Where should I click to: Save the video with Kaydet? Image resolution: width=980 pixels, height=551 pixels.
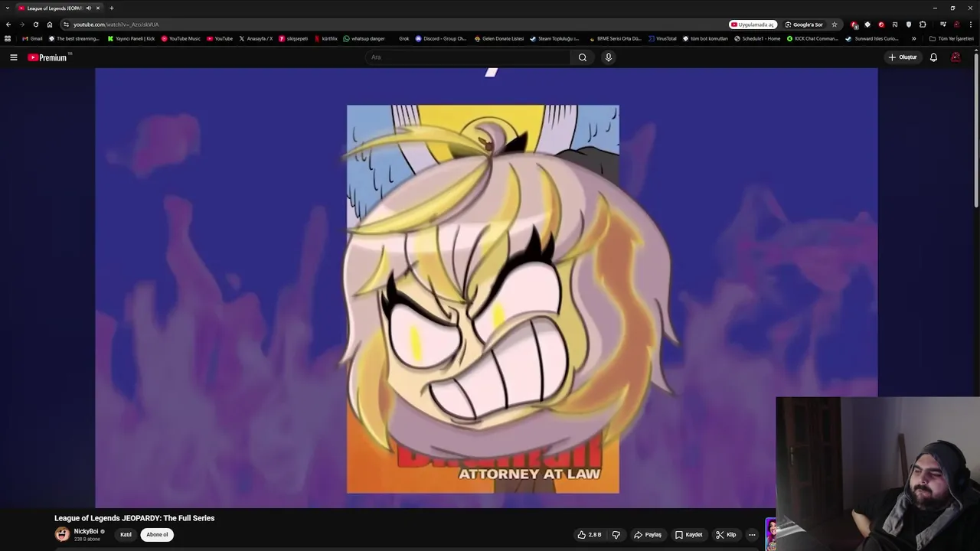point(689,535)
